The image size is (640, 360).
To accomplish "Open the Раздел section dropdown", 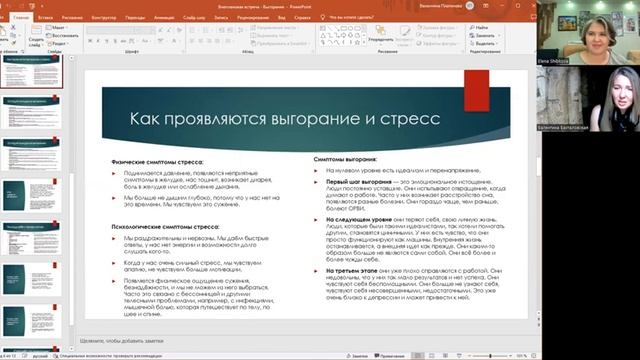I will pyautogui.click(x=57, y=43).
